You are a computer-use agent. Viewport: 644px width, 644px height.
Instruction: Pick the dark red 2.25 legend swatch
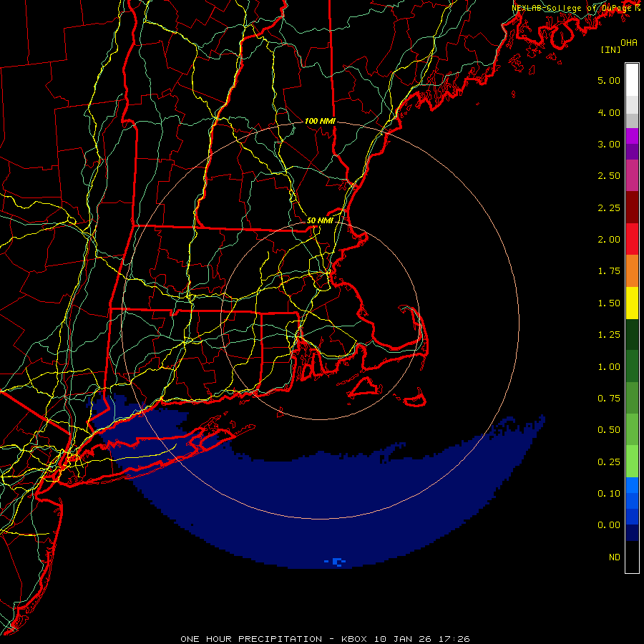pos(632,208)
